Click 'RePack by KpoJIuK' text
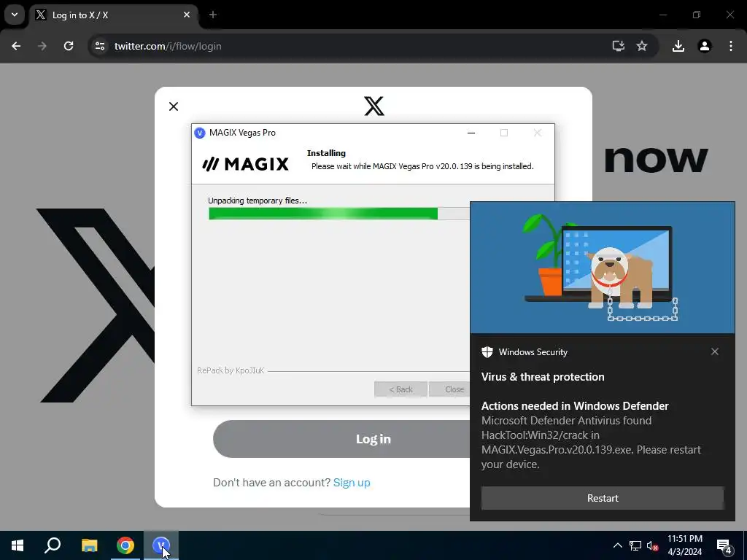This screenshot has width=747, height=560. 231,370
